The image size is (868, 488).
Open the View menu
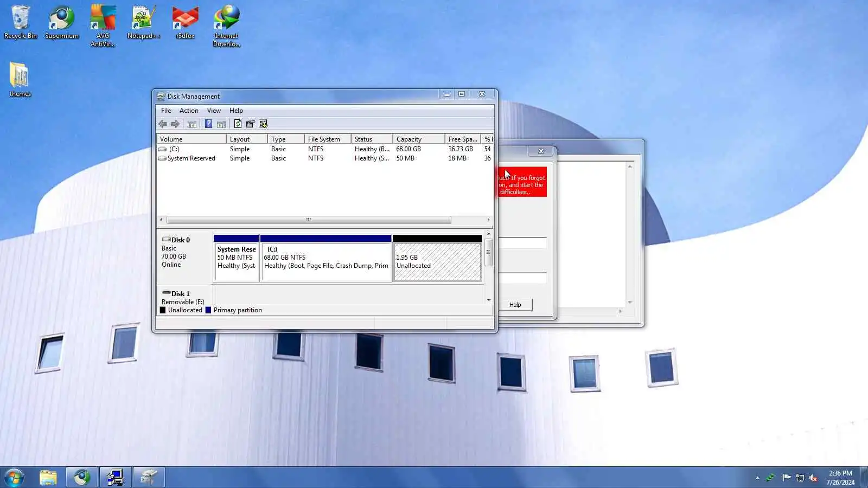(x=214, y=111)
